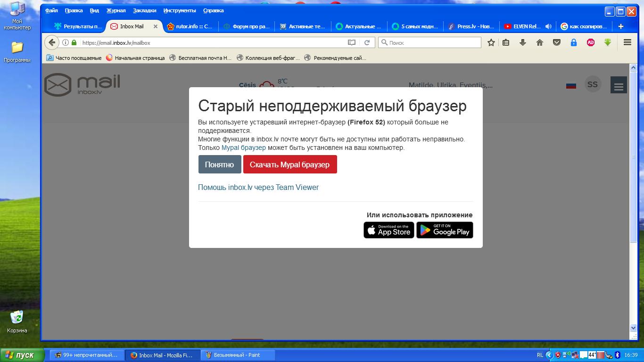Open site identity info icon in address bar
Screen dimensions: 644x362
click(66, 42)
